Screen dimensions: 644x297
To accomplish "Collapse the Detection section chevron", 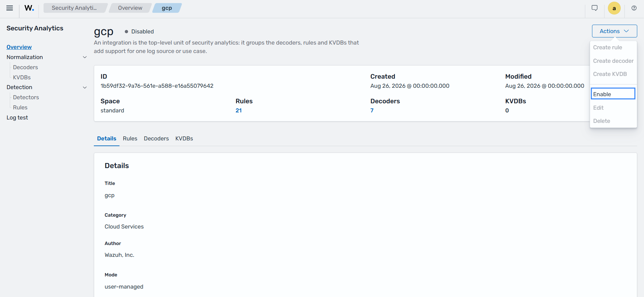I will pos(85,87).
